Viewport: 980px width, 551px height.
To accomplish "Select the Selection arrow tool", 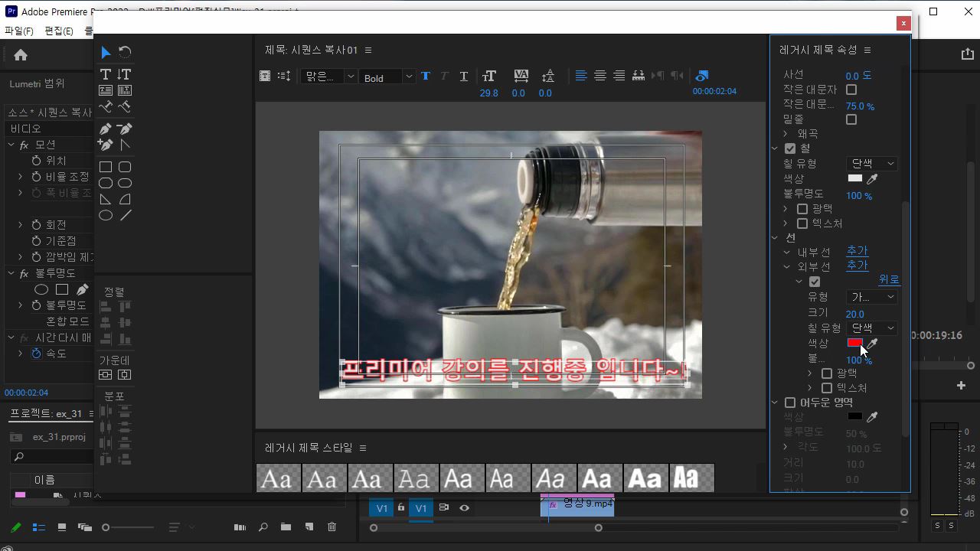I will (x=106, y=52).
